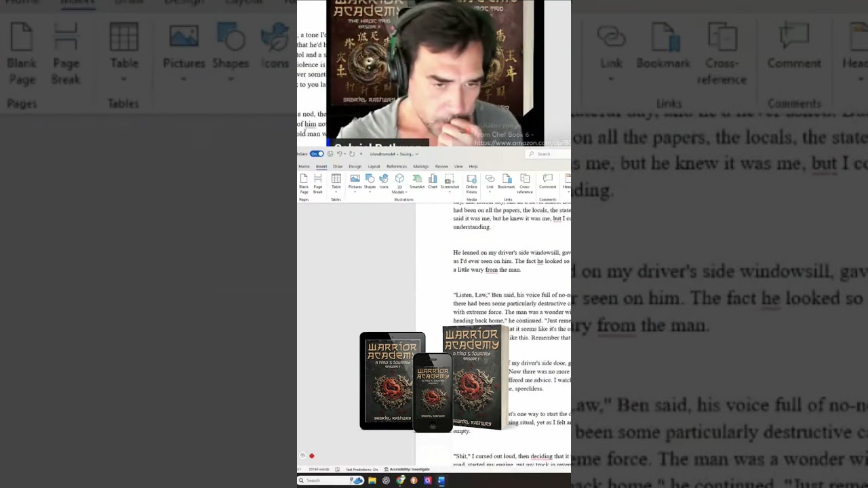This screenshot has height=488, width=868.
Task: Insert a Page Break
Action: [x=317, y=183]
